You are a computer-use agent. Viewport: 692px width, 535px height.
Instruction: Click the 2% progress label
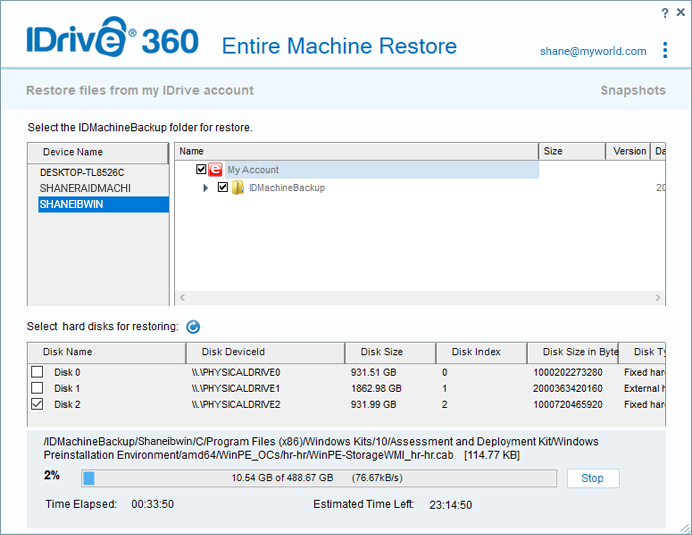52,475
